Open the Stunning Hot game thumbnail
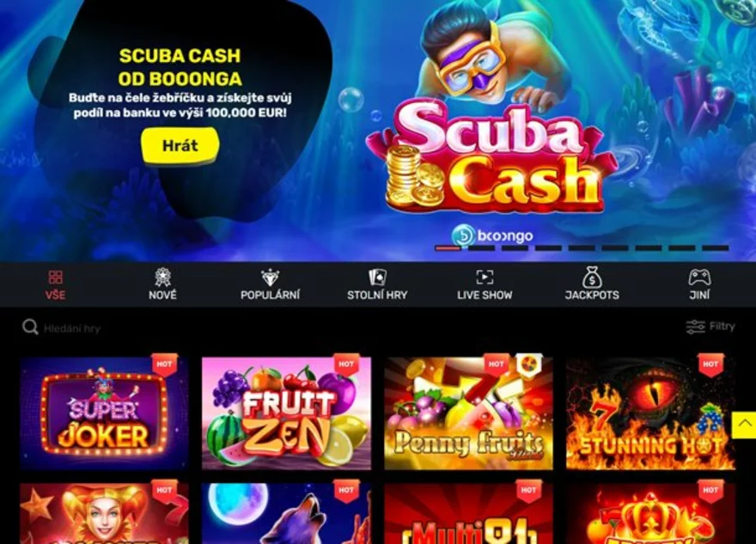756x544 pixels. point(651,413)
